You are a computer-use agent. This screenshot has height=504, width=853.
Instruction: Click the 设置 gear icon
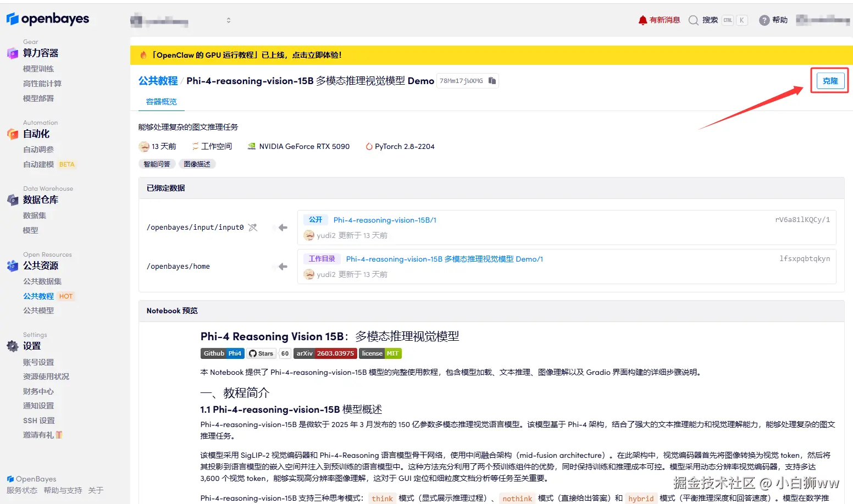pos(13,346)
